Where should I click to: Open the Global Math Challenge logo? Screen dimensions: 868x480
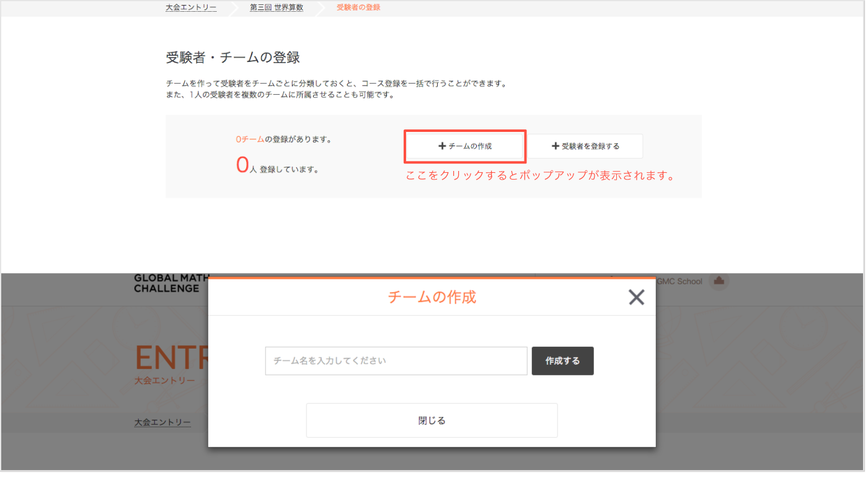point(172,283)
